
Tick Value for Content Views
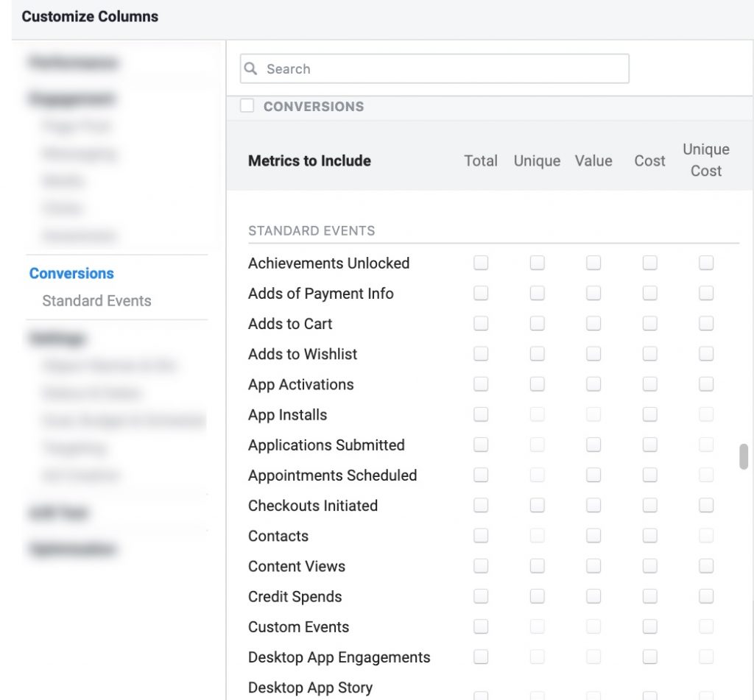coord(593,565)
